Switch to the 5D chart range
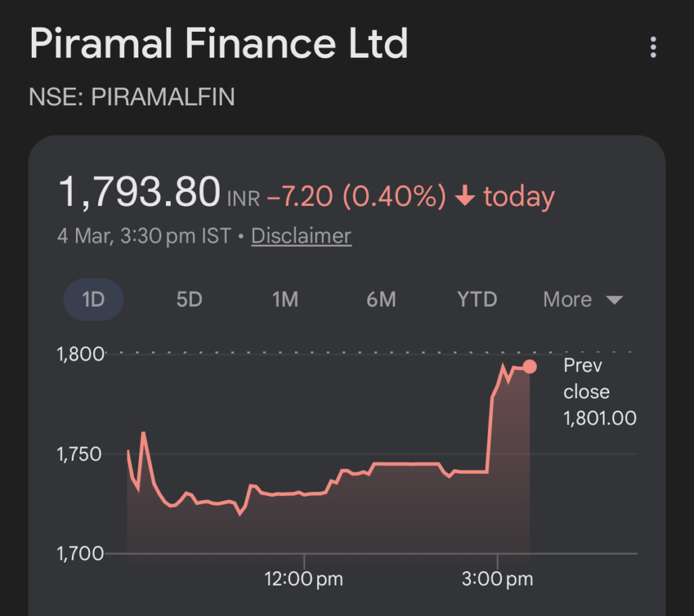The width and height of the screenshot is (694, 616). tap(189, 300)
